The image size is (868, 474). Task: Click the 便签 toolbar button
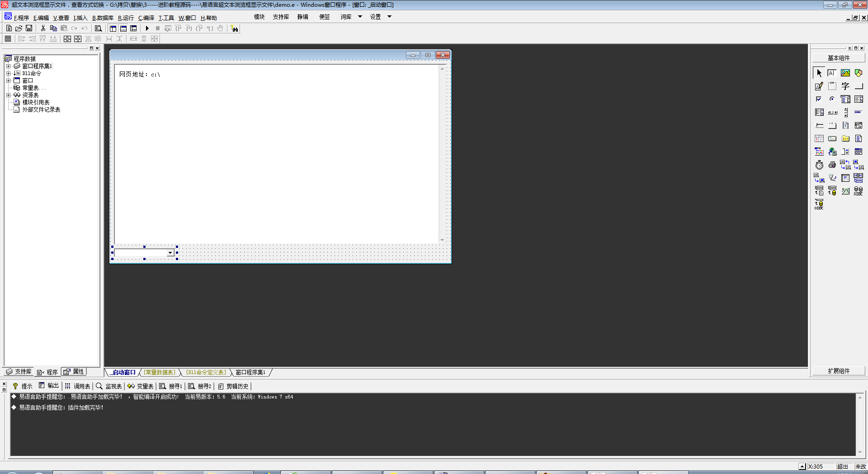point(324,17)
